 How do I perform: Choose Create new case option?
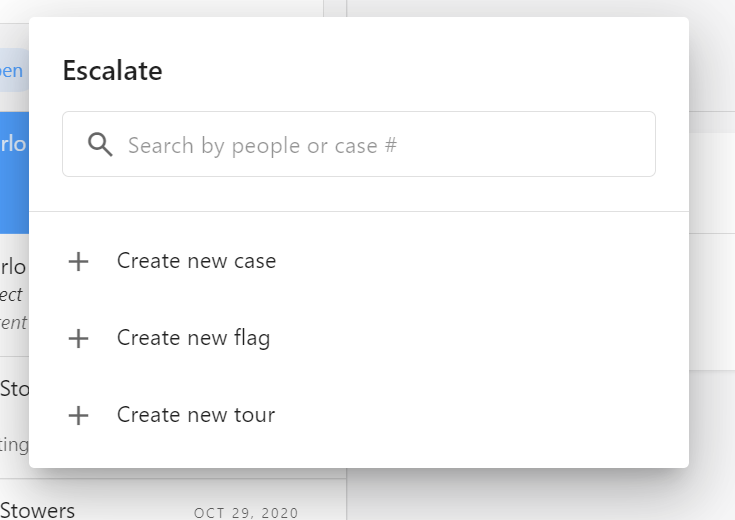(359, 261)
